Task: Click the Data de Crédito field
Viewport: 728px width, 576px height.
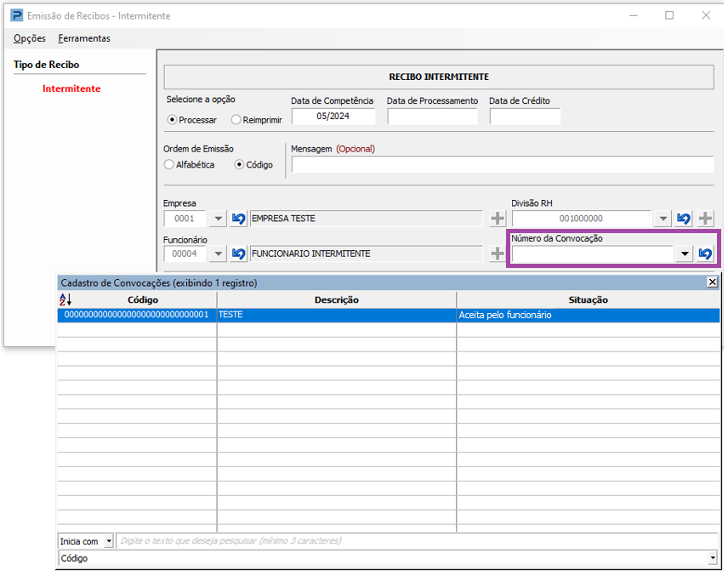Action: tap(525, 116)
